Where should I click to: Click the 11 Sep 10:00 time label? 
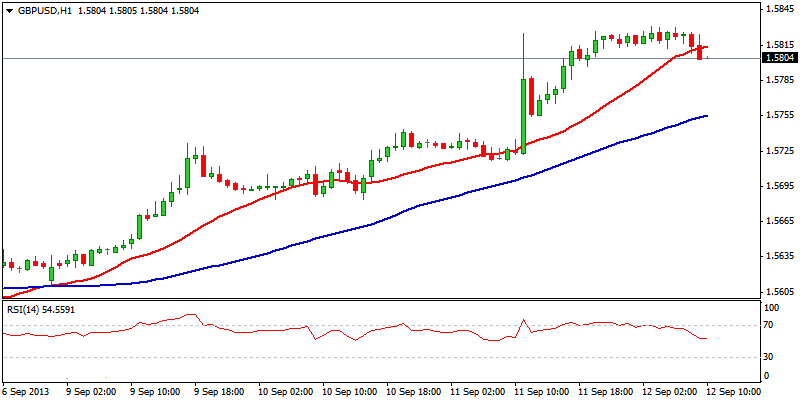(x=542, y=391)
